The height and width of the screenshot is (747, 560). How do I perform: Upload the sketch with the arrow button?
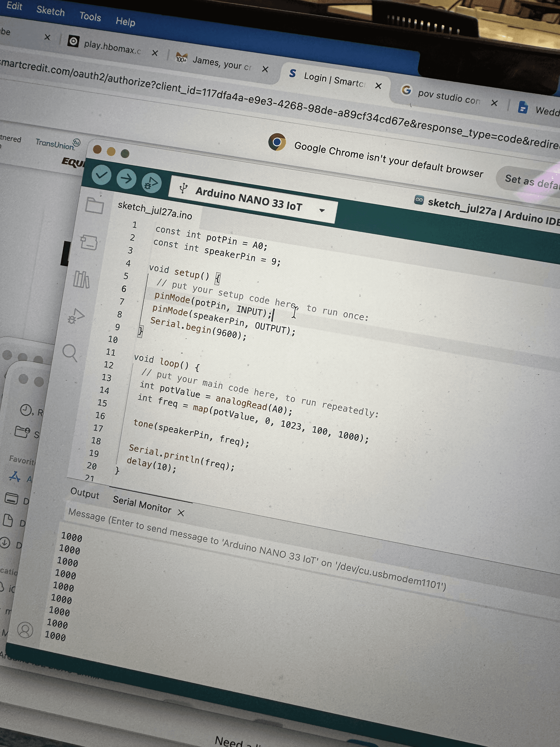[x=126, y=179]
